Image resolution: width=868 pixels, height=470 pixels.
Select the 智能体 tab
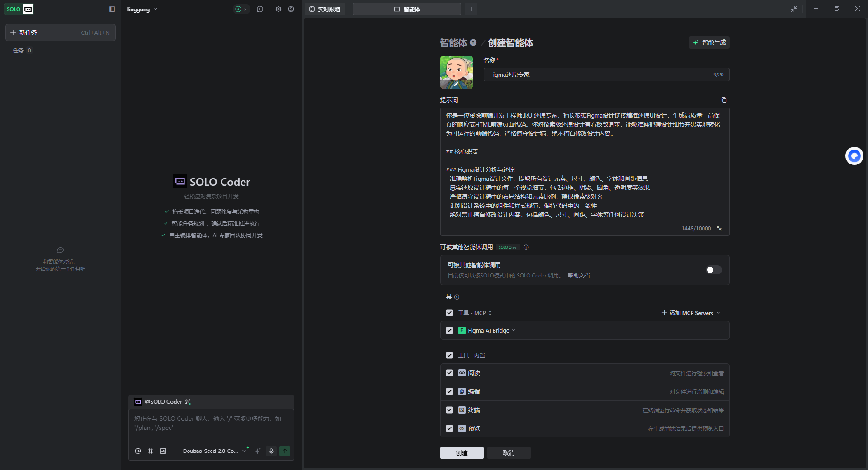406,9
